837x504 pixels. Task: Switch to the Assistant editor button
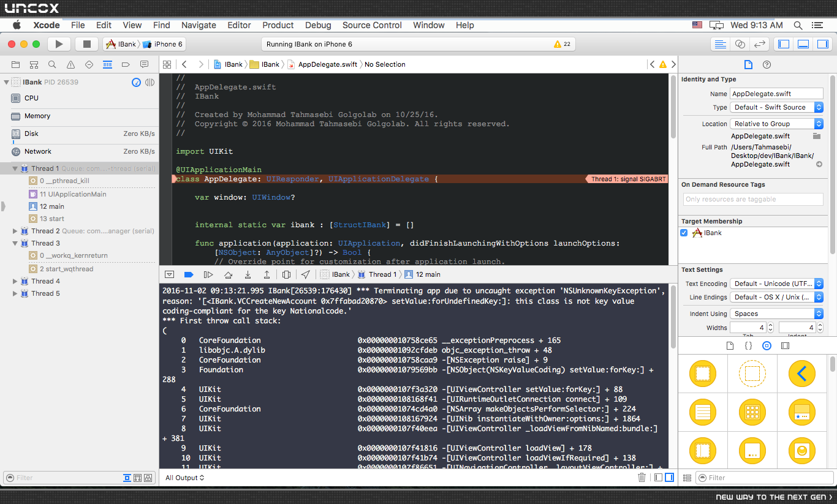[740, 44]
